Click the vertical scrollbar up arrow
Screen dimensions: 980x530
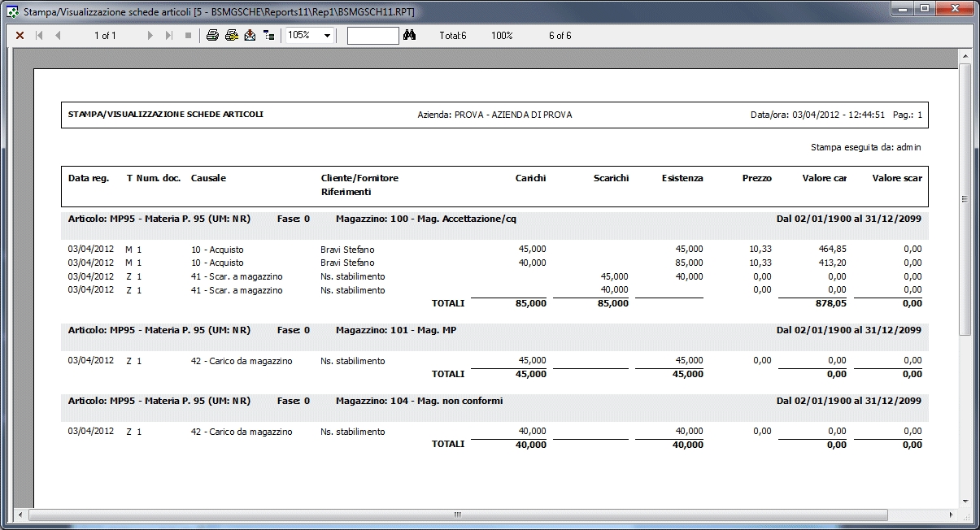click(965, 56)
